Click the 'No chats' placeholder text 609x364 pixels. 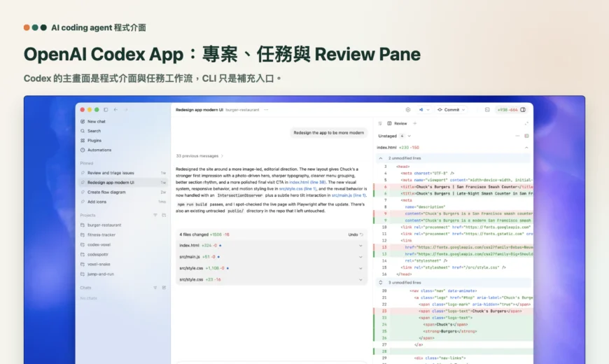pos(89,298)
